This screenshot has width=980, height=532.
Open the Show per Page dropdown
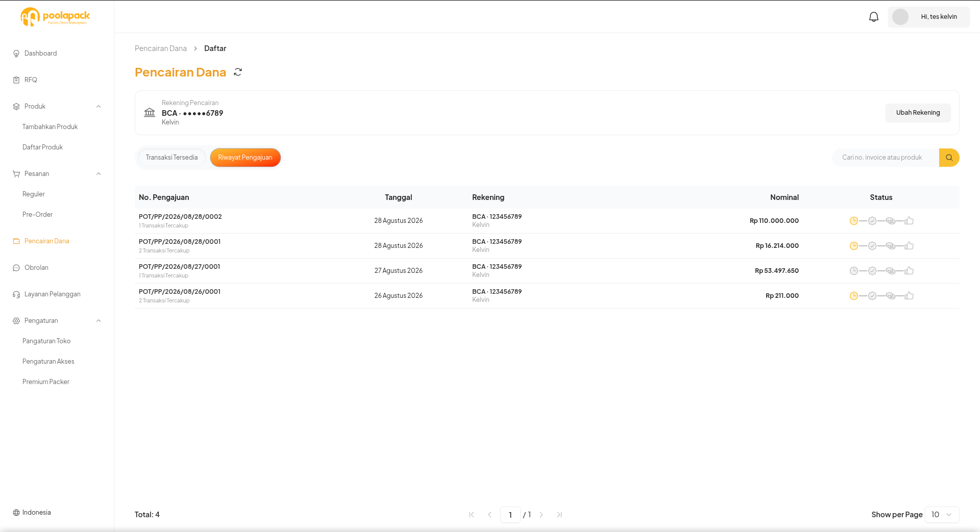pos(942,515)
